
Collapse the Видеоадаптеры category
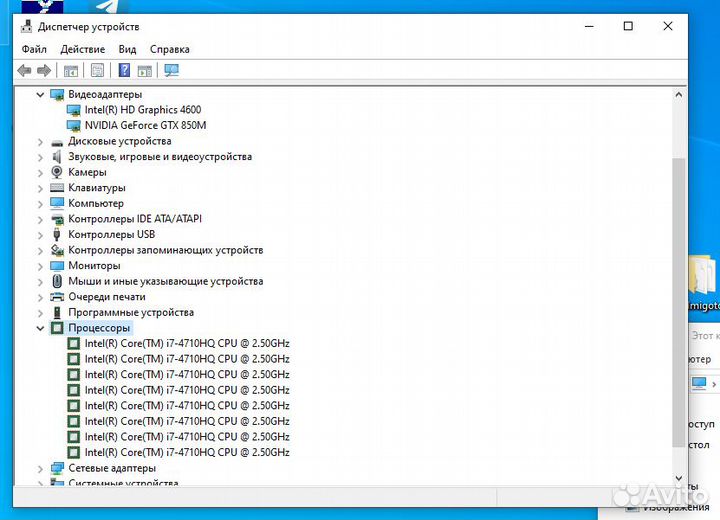pos(41,94)
